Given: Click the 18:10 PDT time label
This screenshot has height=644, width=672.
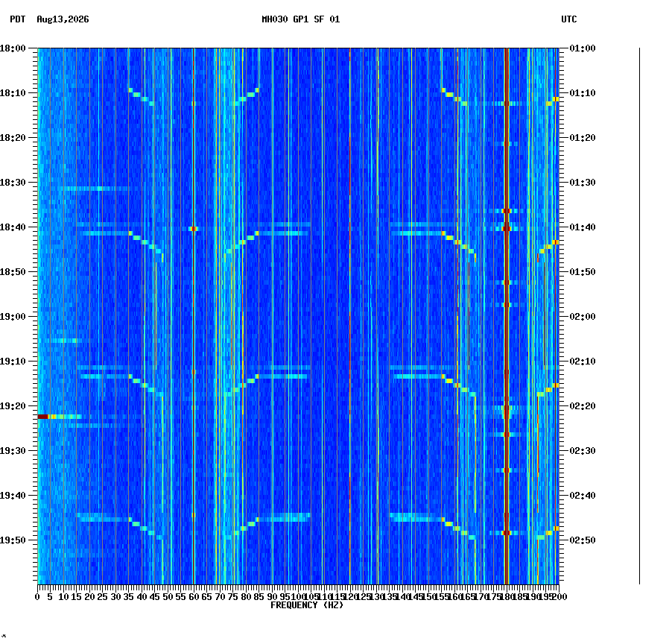Looking at the screenshot, I should (13, 93).
